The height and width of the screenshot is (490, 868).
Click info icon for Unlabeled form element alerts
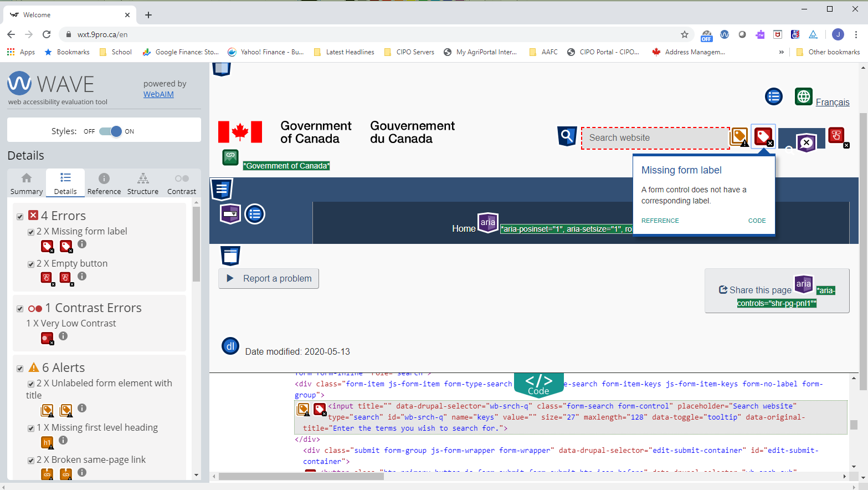(x=82, y=408)
